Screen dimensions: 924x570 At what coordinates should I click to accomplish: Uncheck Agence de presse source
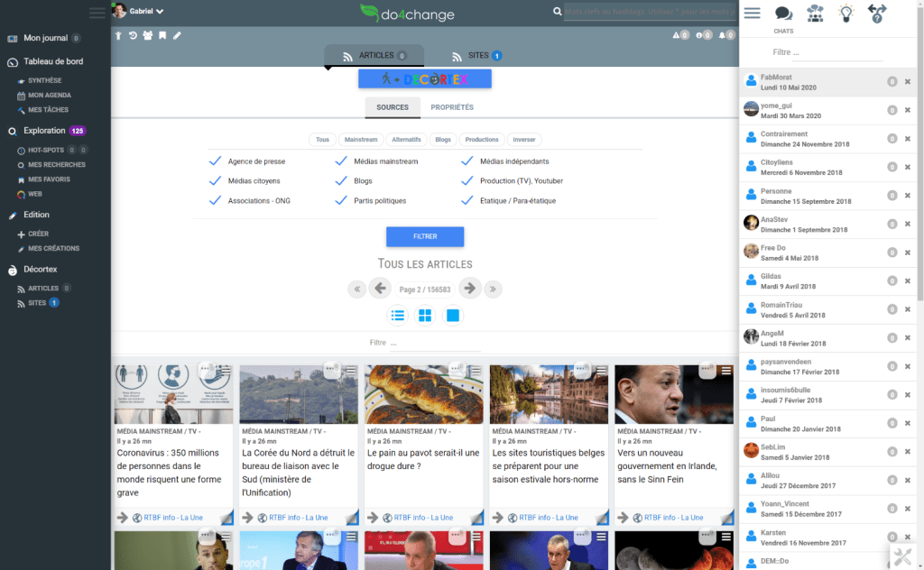point(215,161)
